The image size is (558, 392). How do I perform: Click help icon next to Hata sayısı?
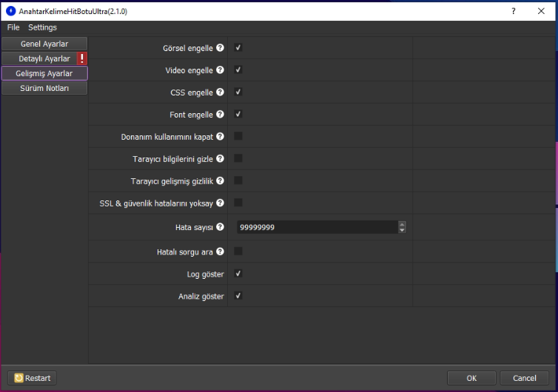pos(220,227)
